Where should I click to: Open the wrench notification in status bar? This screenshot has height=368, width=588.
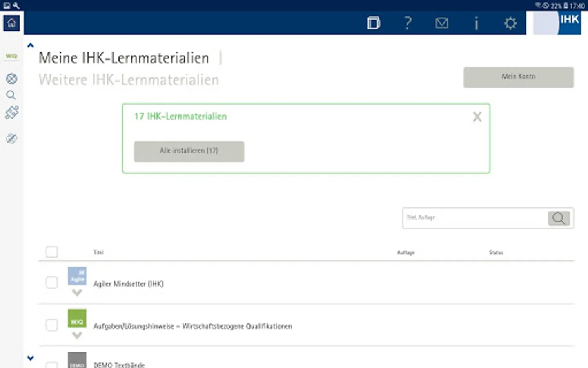[x=16, y=6]
